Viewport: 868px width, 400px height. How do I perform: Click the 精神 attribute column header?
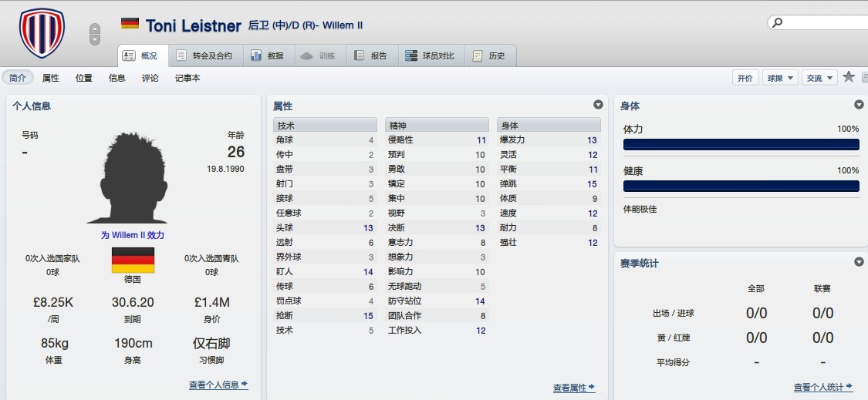click(x=437, y=126)
